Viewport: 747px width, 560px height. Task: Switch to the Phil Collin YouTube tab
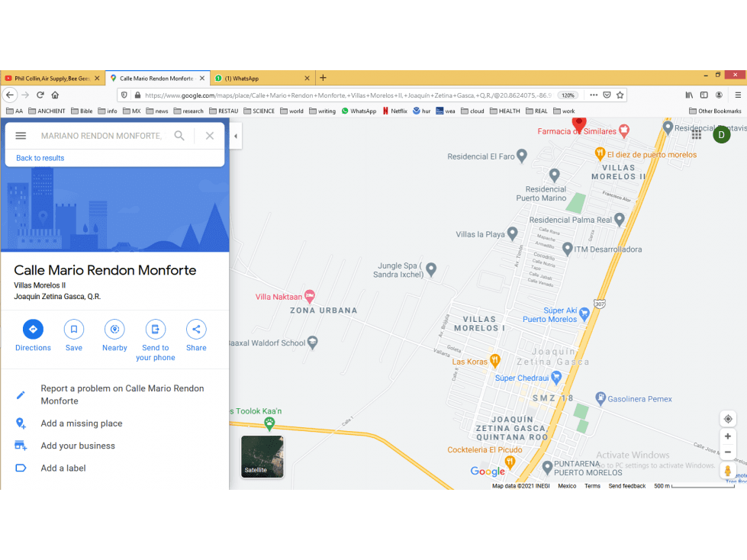pyautogui.click(x=53, y=78)
